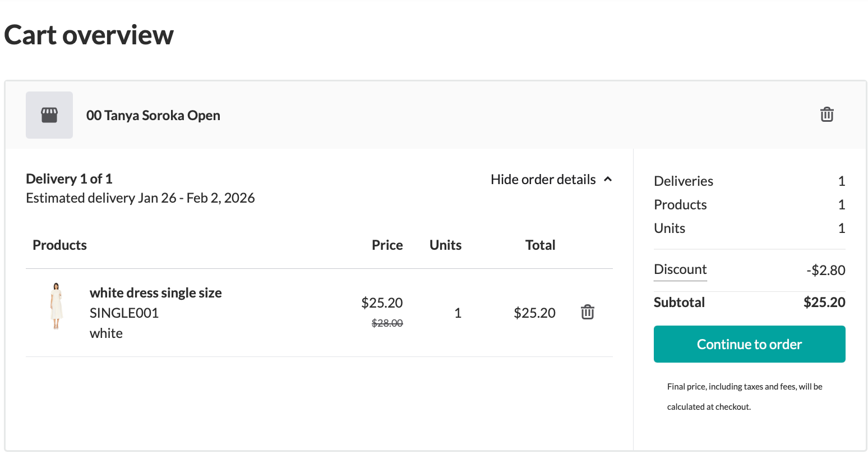868x453 pixels.
Task: Select the SKU text SINGLE001
Action: click(124, 313)
